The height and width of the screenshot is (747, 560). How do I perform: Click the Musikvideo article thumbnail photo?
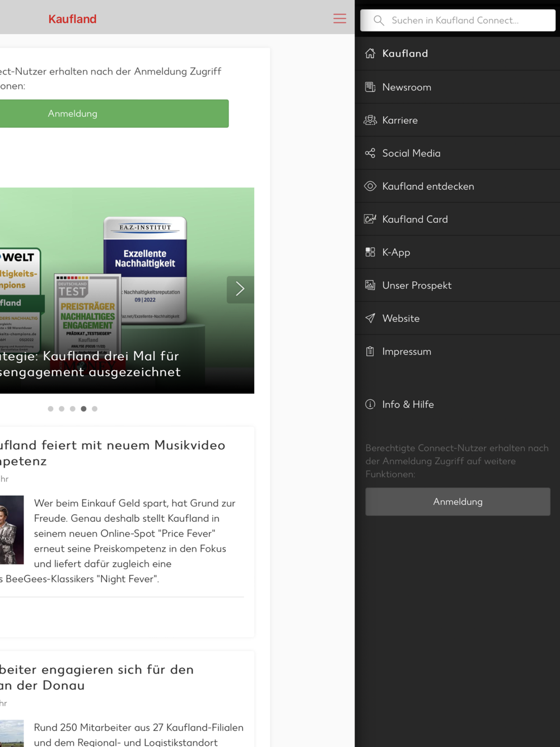(x=12, y=530)
